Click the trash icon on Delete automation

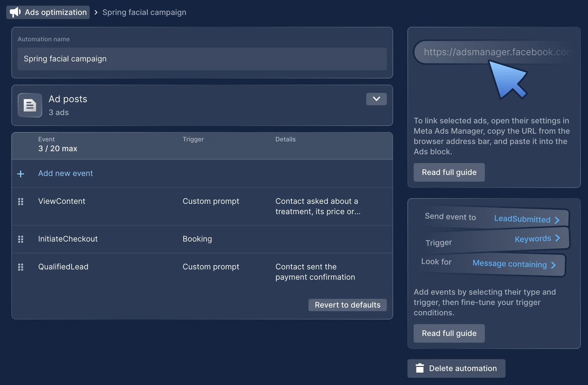420,368
